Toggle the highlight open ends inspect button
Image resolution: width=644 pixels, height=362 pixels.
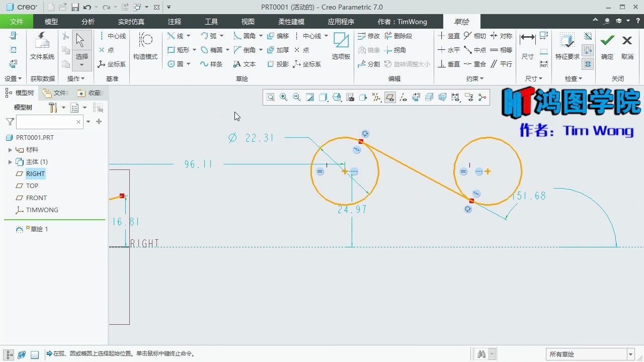coord(588,50)
